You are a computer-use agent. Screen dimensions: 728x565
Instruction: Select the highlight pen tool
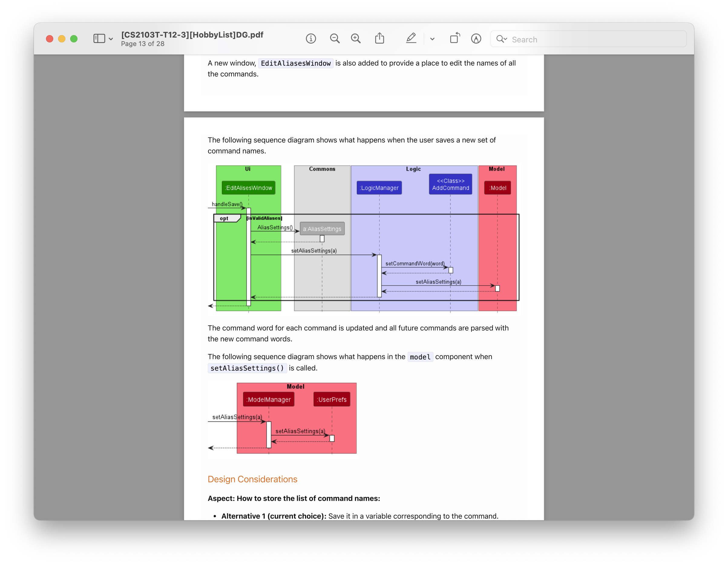tap(411, 39)
